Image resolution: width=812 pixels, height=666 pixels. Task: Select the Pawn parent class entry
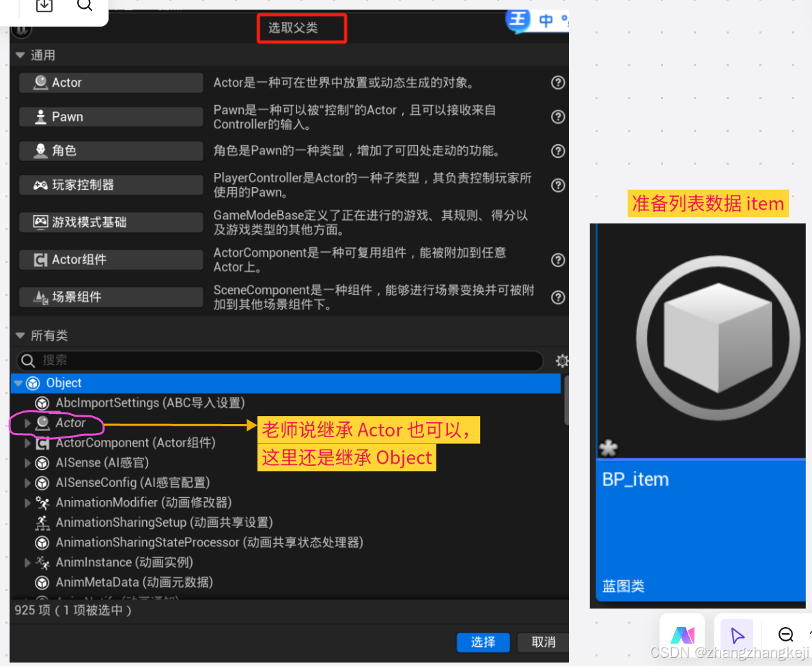pos(111,117)
